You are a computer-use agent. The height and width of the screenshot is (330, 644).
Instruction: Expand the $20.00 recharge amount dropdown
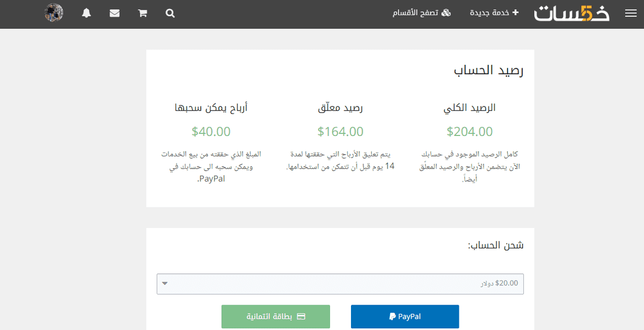(340, 284)
